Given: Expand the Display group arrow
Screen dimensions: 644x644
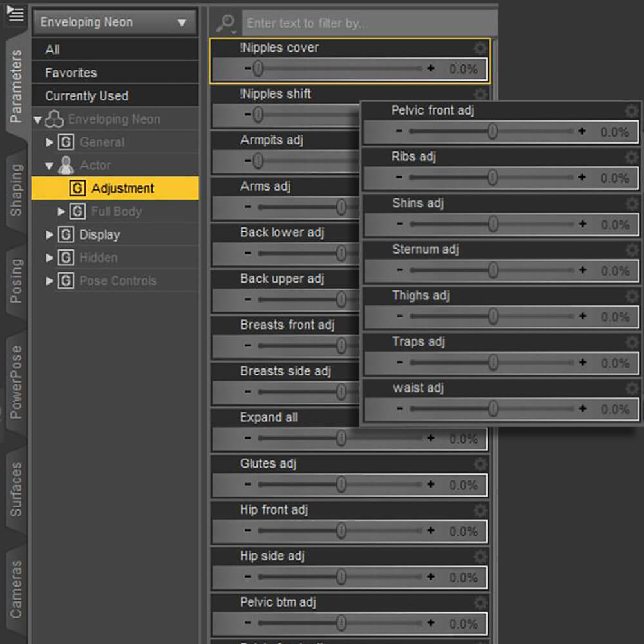Looking at the screenshot, I should [x=50, y=235].
